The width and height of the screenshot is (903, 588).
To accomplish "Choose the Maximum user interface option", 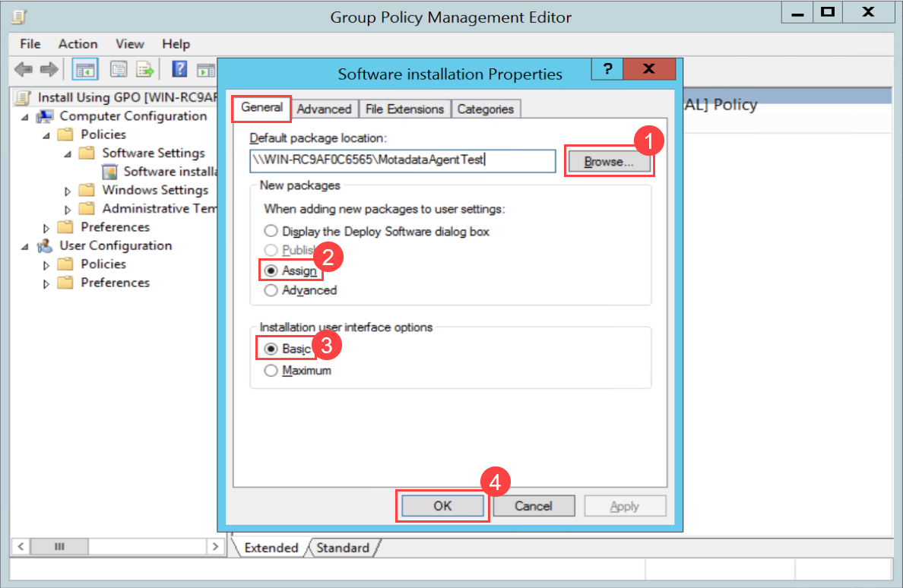I will pos(271,371).
